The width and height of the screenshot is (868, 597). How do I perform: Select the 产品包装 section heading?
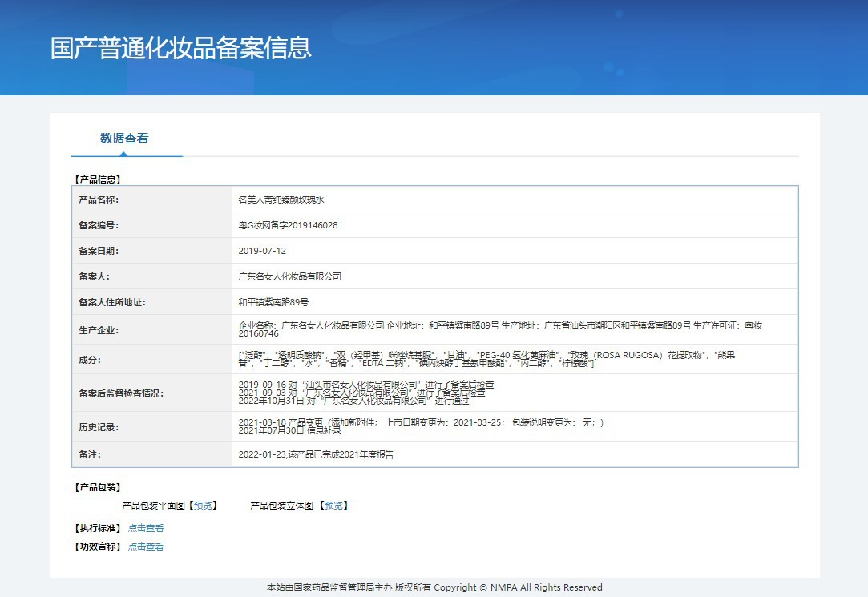(98, 487)
